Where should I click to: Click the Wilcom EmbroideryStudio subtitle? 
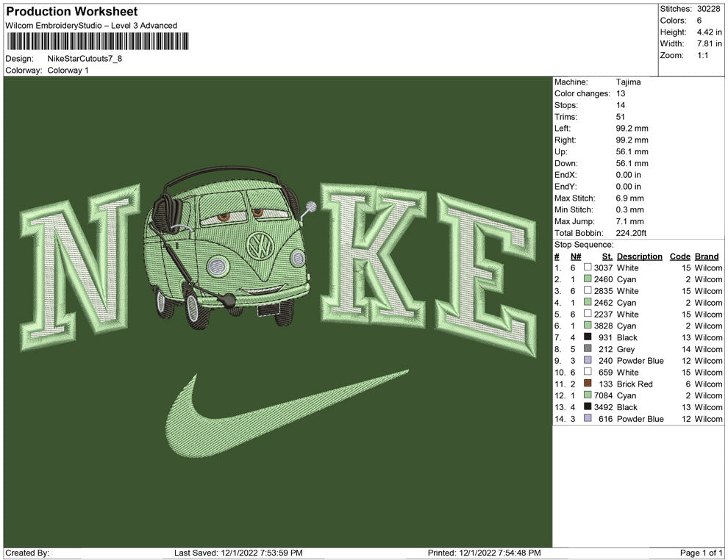click(x=91, y=26)
